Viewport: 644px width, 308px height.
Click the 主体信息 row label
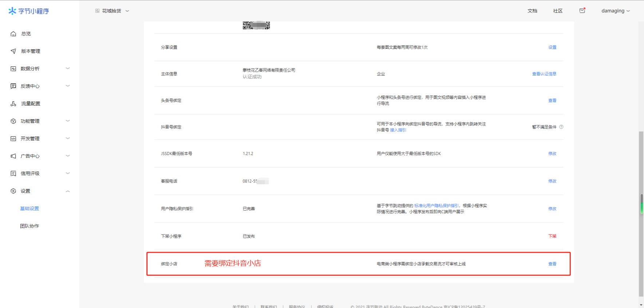click(x=169, y=74)
